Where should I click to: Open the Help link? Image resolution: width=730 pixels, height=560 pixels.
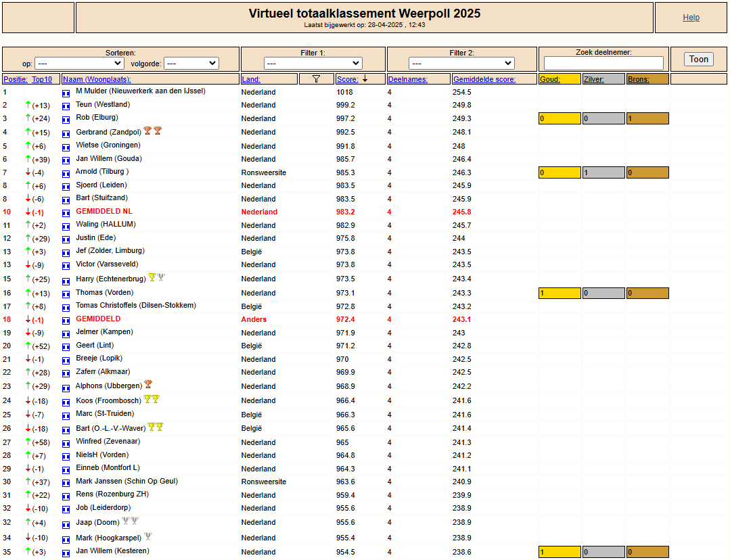click(691, 17)
